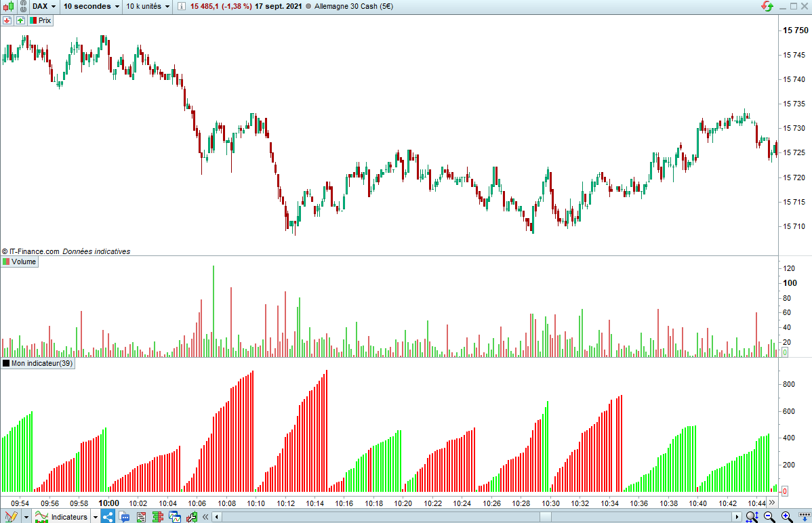The height and width of the screenshot is (523, 812).
Task: Open the chart settings wrench icon
Action: tap(192, 516)
